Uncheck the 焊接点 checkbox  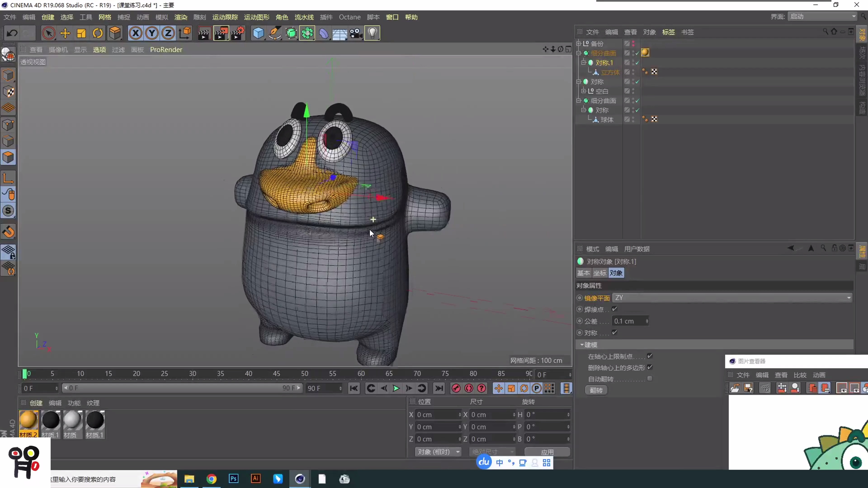tap(614, 309)
